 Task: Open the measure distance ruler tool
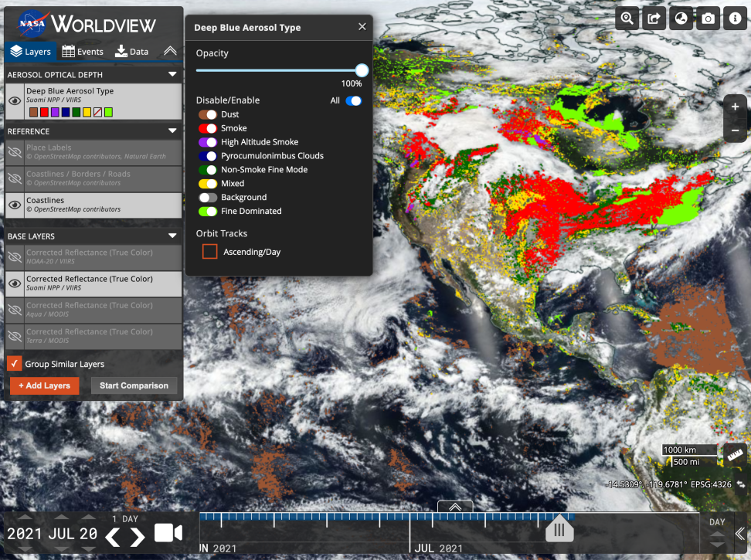pyautogui.click(x=735, y=455)
